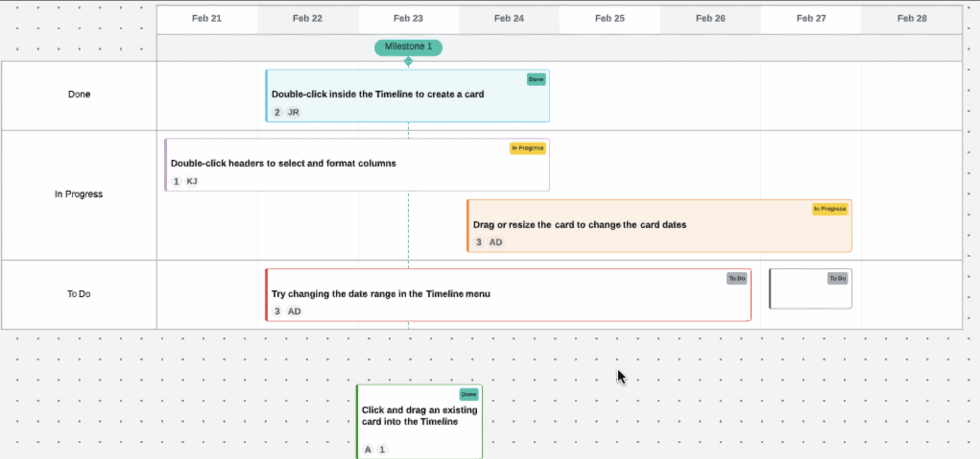Click the In Progress tag on the KJ card
980x459 pixels.
click(528, 148)
